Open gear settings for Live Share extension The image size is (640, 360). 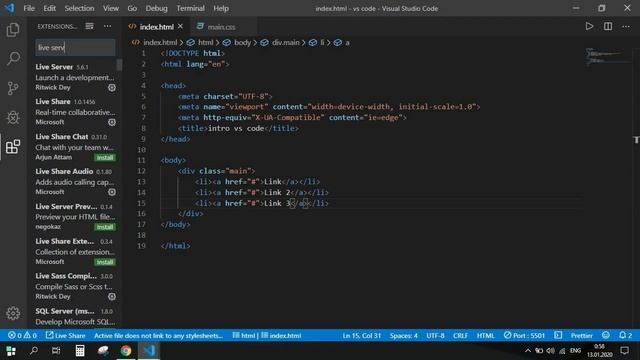coord(112,122)
